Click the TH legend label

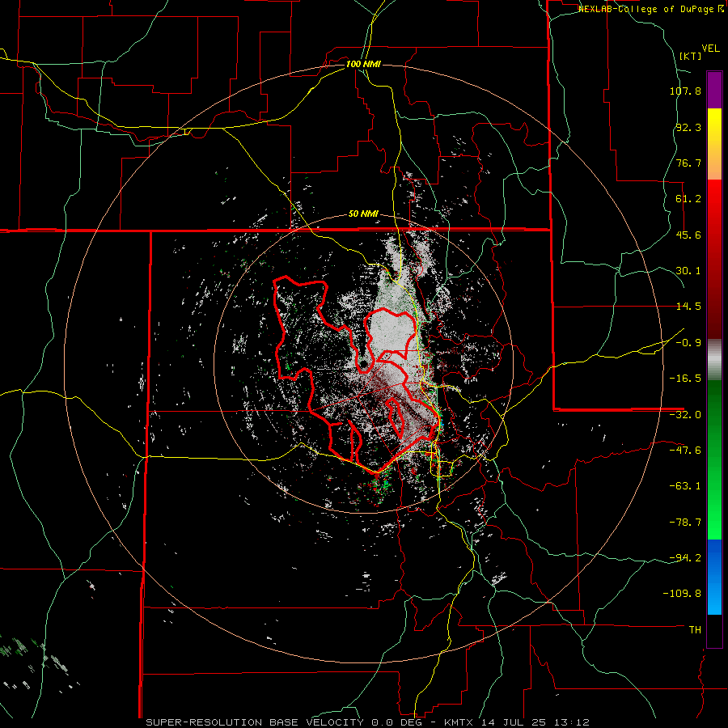click(695, 630)
